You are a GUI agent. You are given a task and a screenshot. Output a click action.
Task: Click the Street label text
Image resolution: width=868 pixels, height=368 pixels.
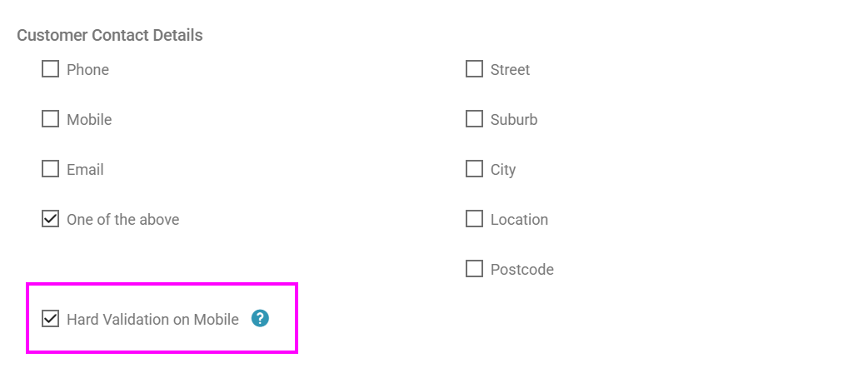point(510,70)
